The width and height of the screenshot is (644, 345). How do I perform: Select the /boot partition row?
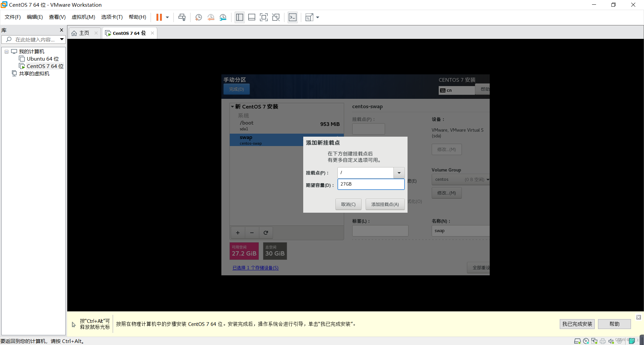[287, 126]
